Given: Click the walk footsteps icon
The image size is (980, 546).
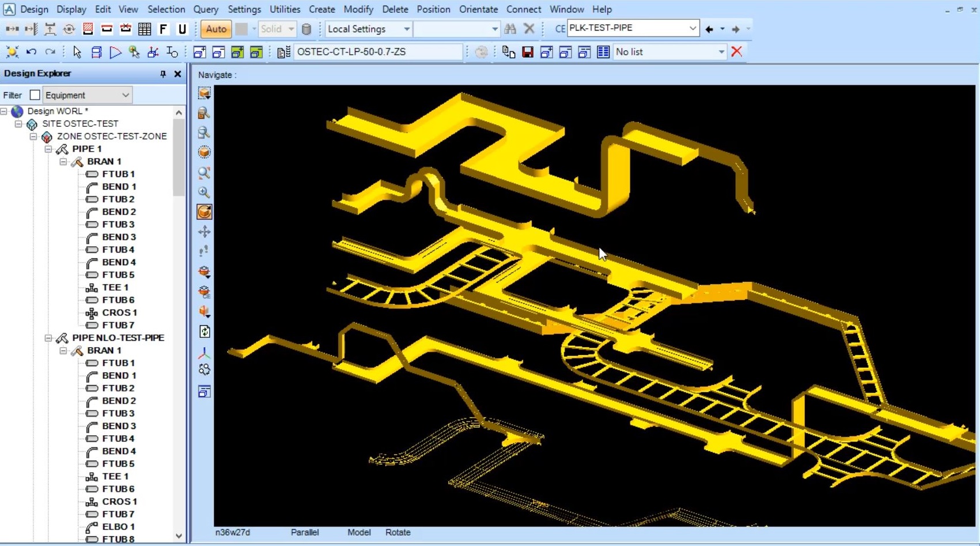Looking at the screenshot, I should (x=204, y=251).
